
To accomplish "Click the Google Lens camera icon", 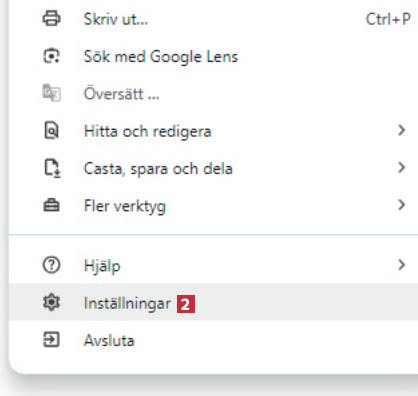I will [51, 56].
